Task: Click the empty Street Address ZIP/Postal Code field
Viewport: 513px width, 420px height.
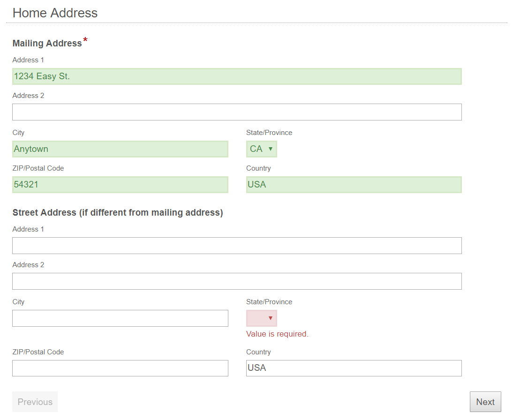Action: (x=120, y=368)
